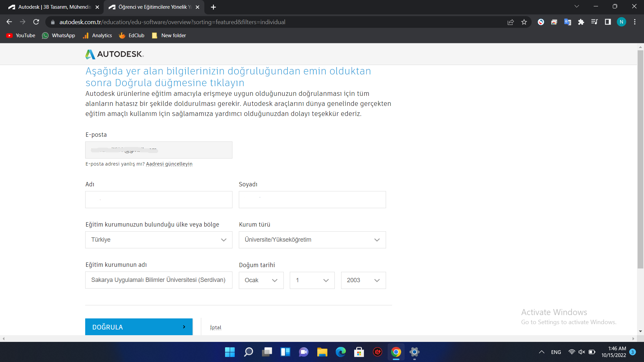Open a new browser tab

click(x=213, y=7)
